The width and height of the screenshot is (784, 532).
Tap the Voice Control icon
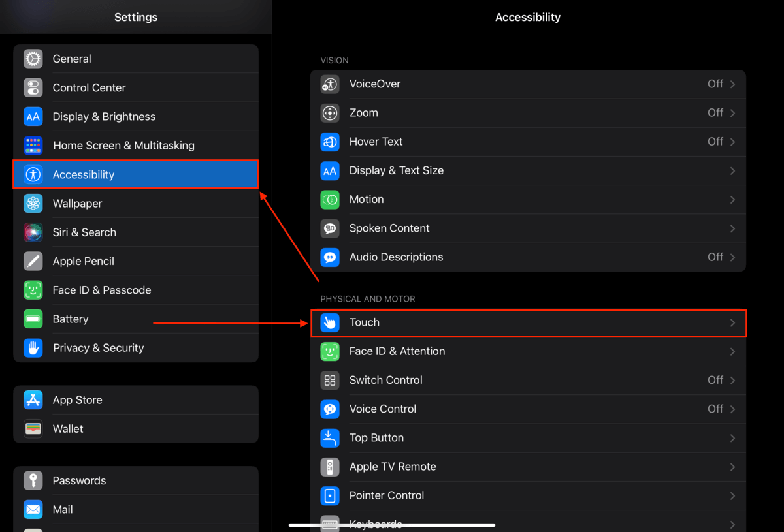(x=330, y=409)
